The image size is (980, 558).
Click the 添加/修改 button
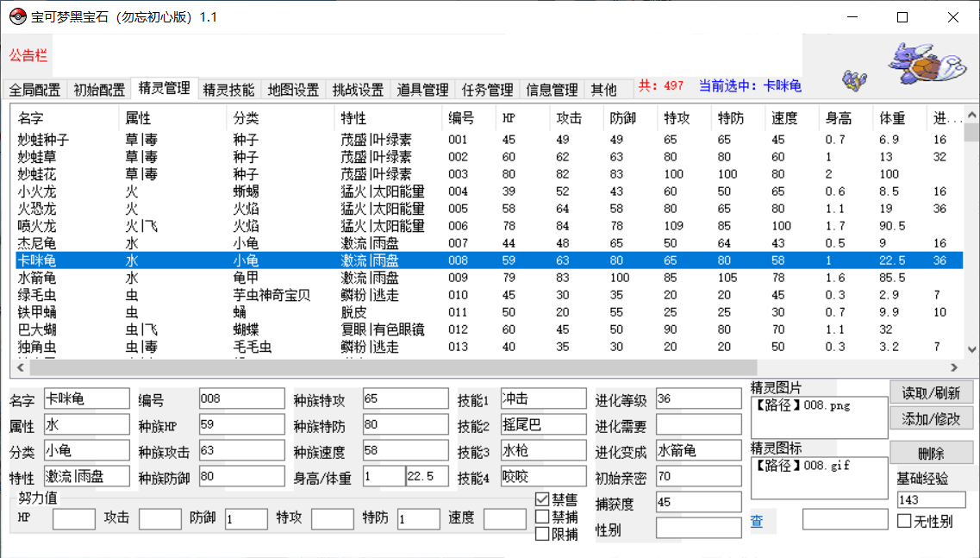(931, 418)
